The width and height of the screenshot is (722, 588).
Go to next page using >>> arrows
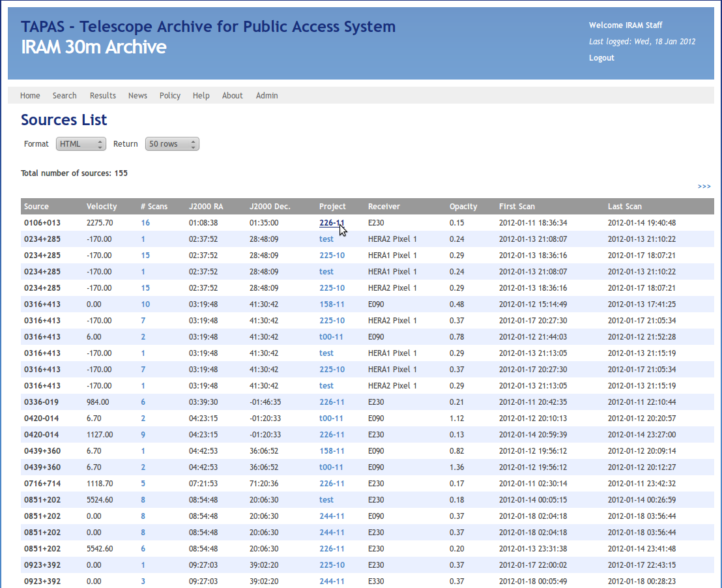click(704, 186)
